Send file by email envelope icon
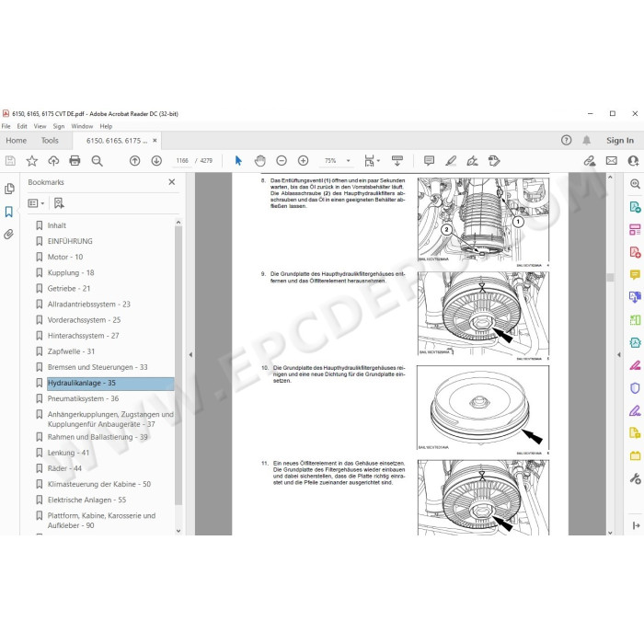Viewport: 644px width, 644px height. (612, 161)
